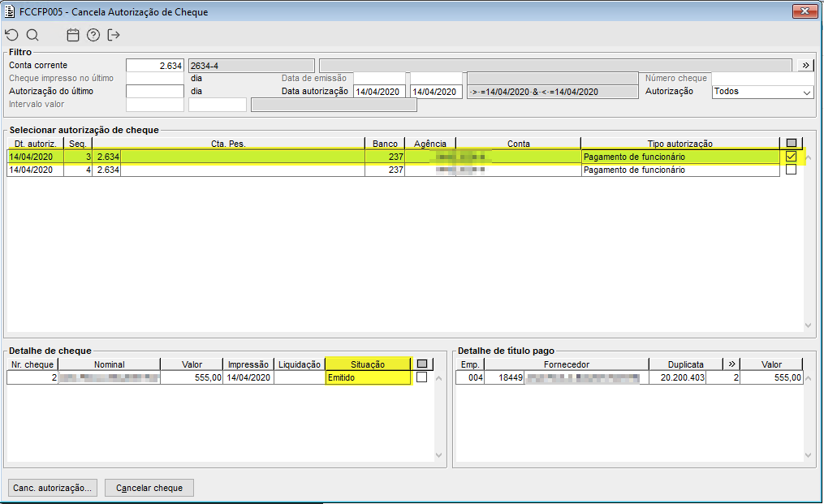Click scroll-up arrow of Detalhe de título pago

click(809, 378)
